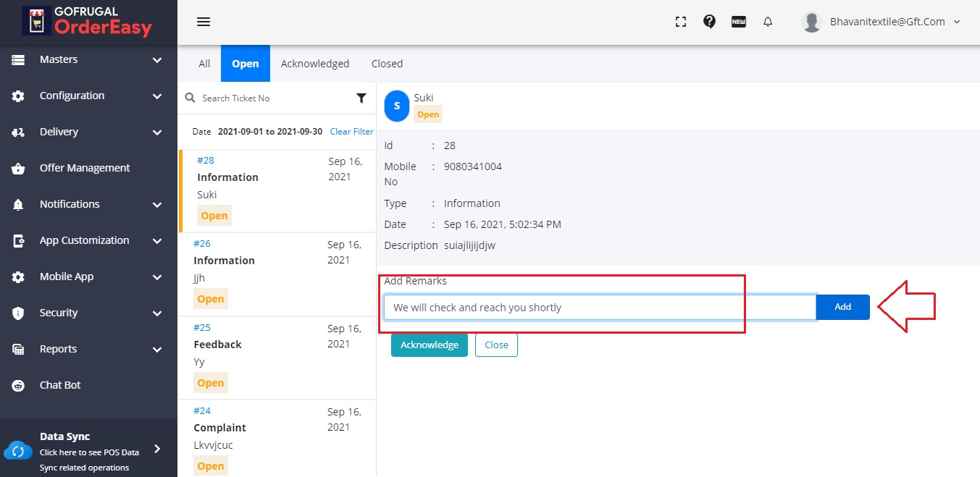The width and height of the screenshot is (980, 477).
Task: Expand the Reports menu chevron
Action: [x=157, y=350]
